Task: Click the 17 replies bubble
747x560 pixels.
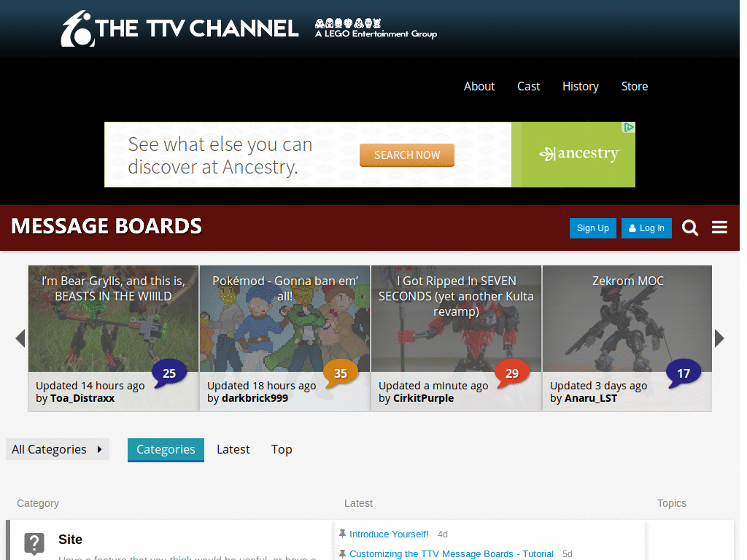Action: (x=683, y=373)
